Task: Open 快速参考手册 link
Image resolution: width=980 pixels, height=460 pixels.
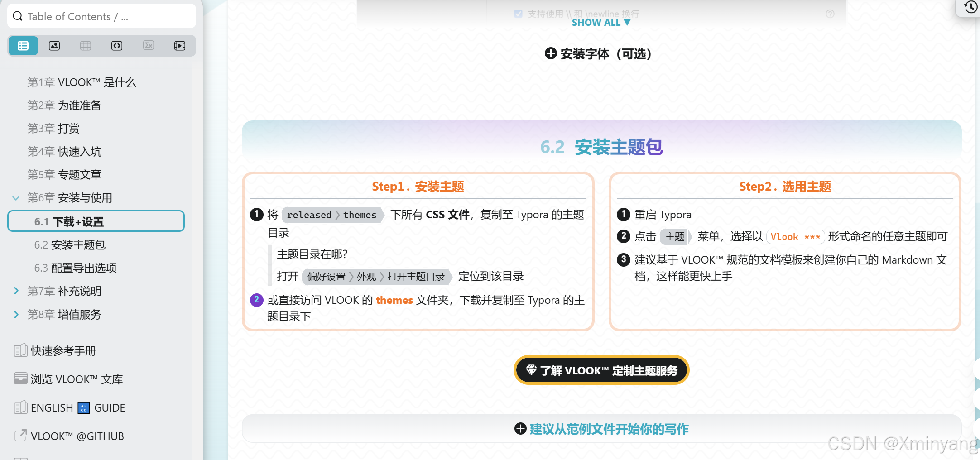Action: point(63,351)
